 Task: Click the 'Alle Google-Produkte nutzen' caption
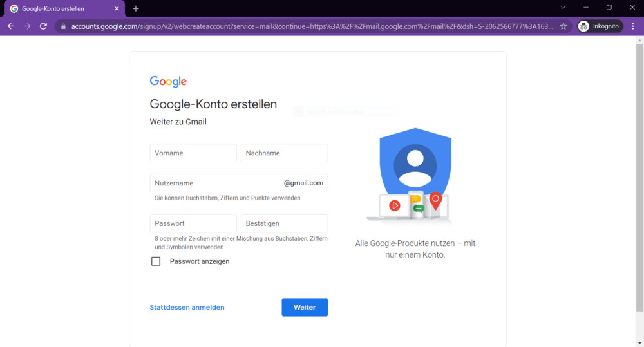coord(415,249)
